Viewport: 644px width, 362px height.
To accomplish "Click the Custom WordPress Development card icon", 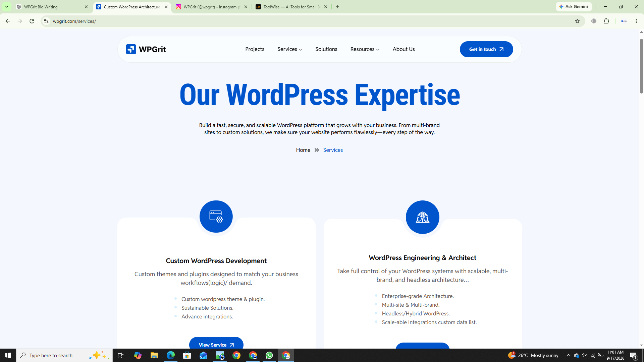I will point(216,217).
